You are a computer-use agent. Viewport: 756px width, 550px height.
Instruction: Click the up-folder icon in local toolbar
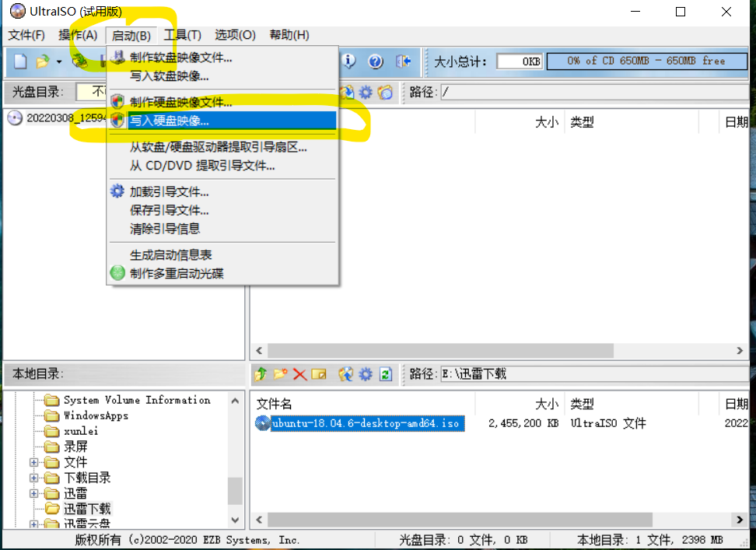click(261, 374)
